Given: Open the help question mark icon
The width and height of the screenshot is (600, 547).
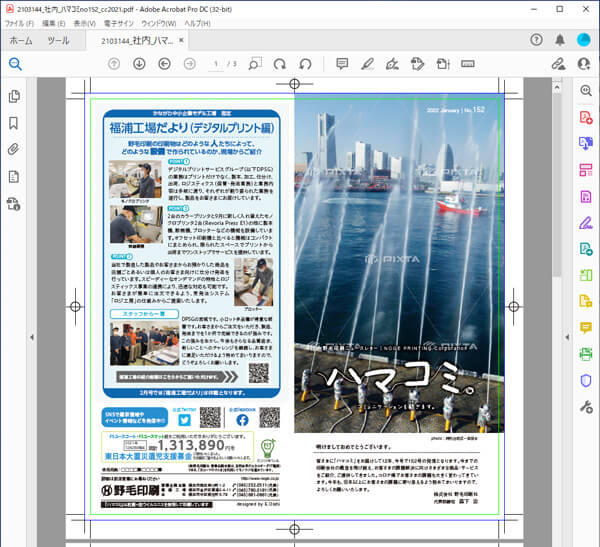Looking at the screenshot, I should point(536,39).
